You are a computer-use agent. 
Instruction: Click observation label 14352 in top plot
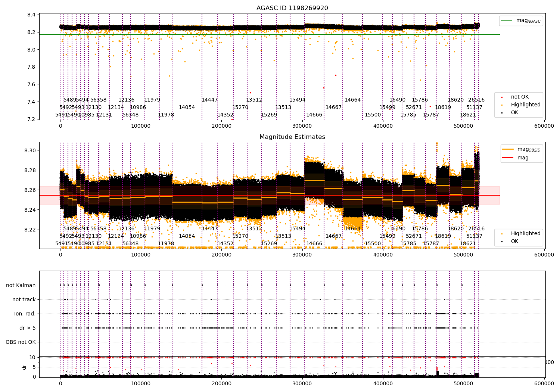click(x=225, y=115)
